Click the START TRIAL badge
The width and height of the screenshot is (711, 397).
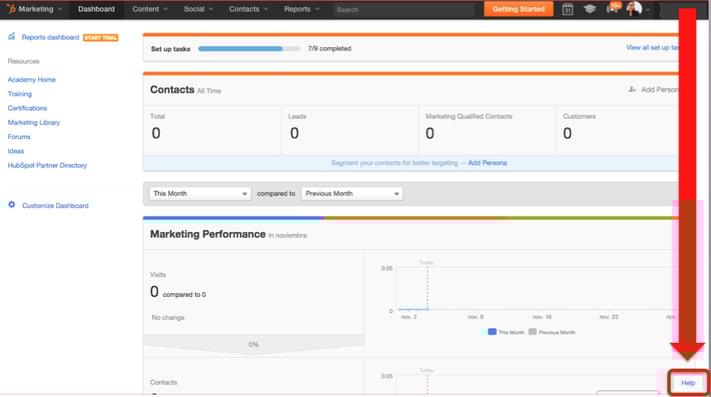[101, 38]
